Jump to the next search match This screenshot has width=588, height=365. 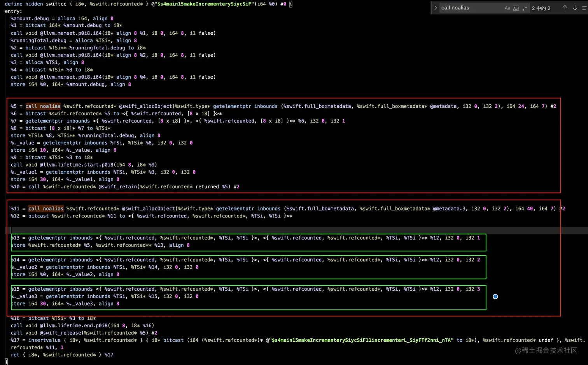575,8
